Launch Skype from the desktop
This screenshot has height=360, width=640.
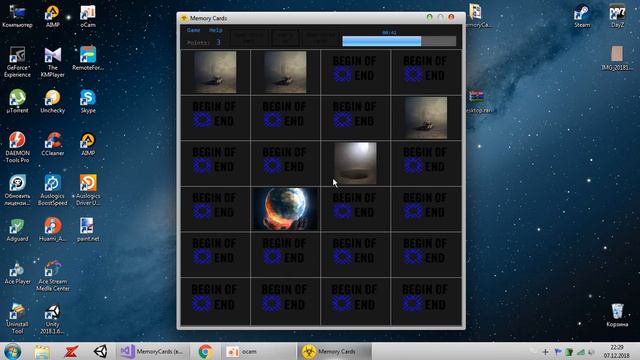[x=88, y=101]
